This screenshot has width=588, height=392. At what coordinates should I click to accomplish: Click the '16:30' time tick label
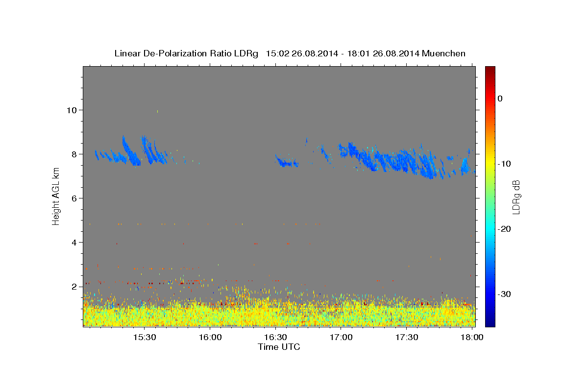(x=276, y=337)
